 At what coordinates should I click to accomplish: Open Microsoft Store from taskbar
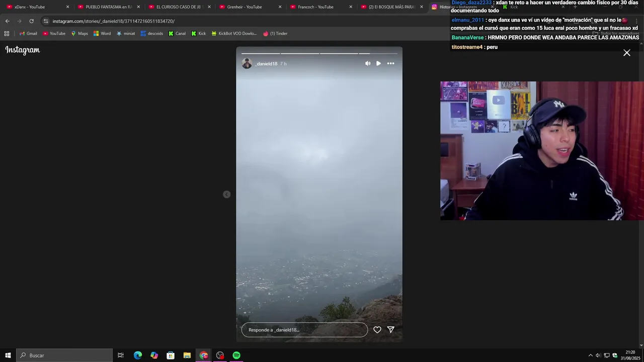coord(171,355)
